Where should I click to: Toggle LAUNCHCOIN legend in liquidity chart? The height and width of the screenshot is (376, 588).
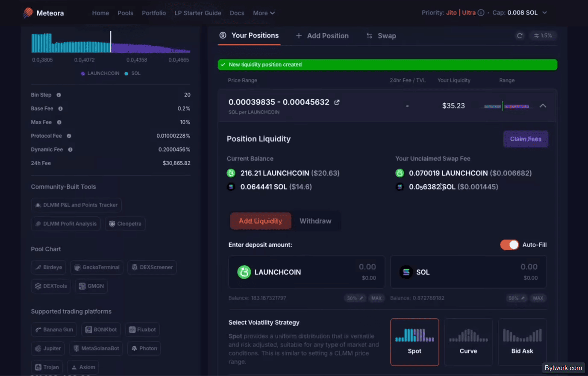100,73
